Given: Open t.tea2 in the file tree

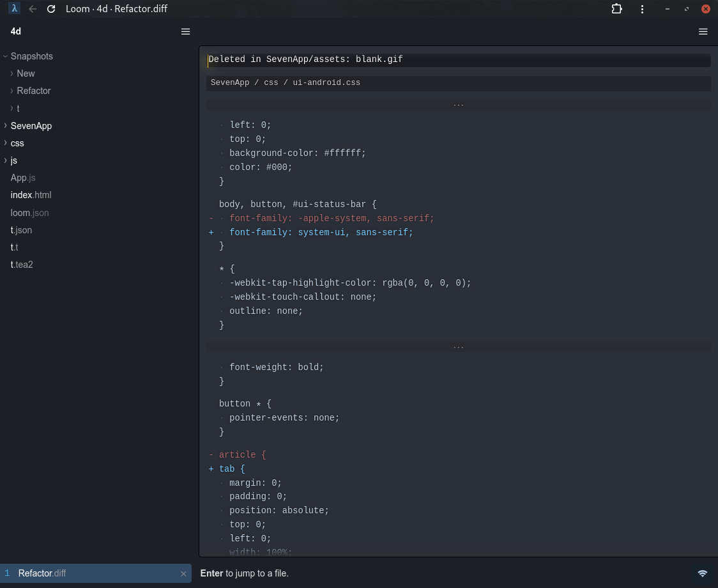Looking at the screenshot, I should point(22,265).
